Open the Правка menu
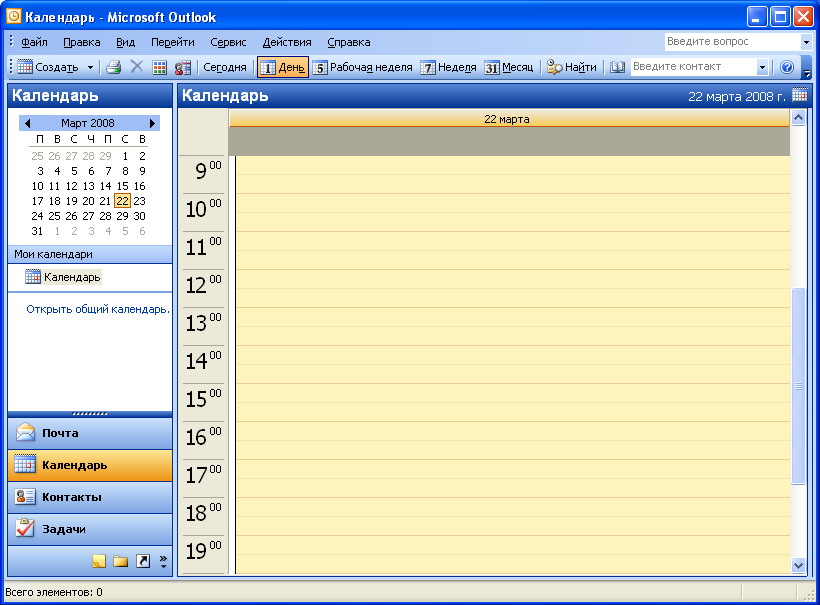 (82, 42)
